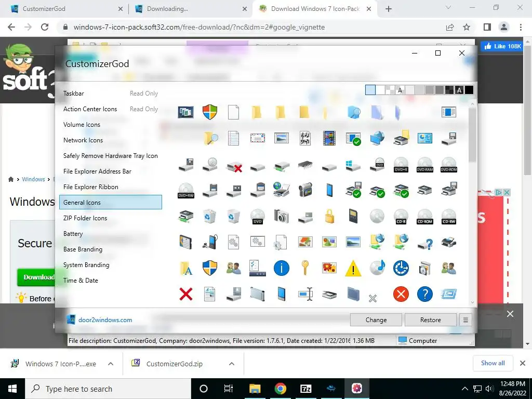Select the blue information circle icon
532x399 pixels.
click(281, 268)
